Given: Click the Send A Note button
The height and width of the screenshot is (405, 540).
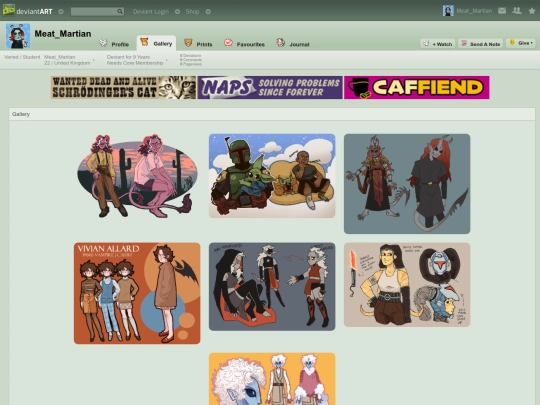Looking at the screenshot, I should point(481,44).
